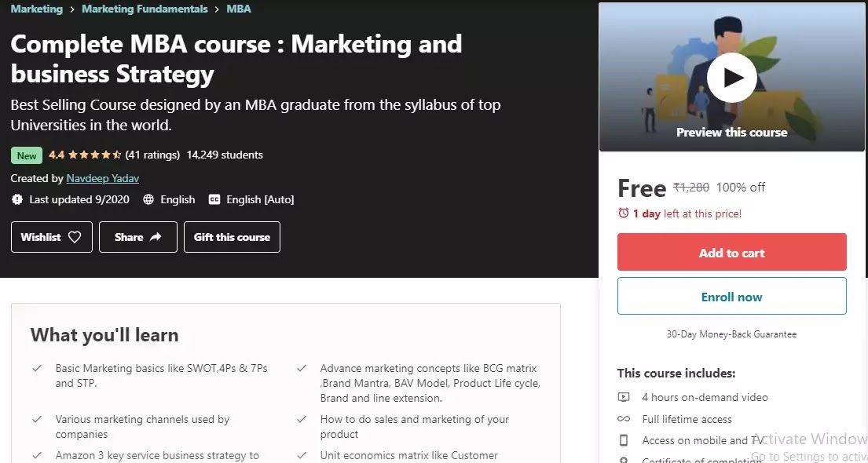Click the globe icon next to English language
Screen dimensions: 868x463
click(149, 199)
